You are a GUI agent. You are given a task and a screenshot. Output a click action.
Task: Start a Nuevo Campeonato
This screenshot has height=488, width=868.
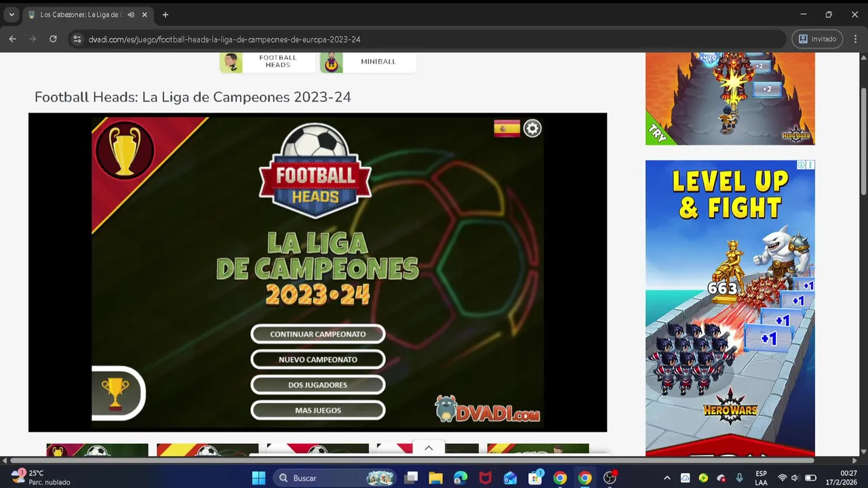pos(318,359)
